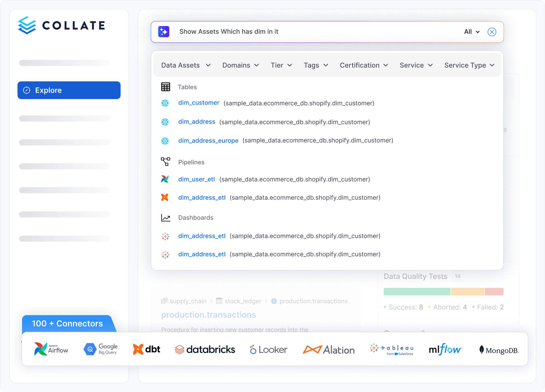Click the Dashboards chart icon
This screenshot has height=392, width=545.
tap(165, 218)
